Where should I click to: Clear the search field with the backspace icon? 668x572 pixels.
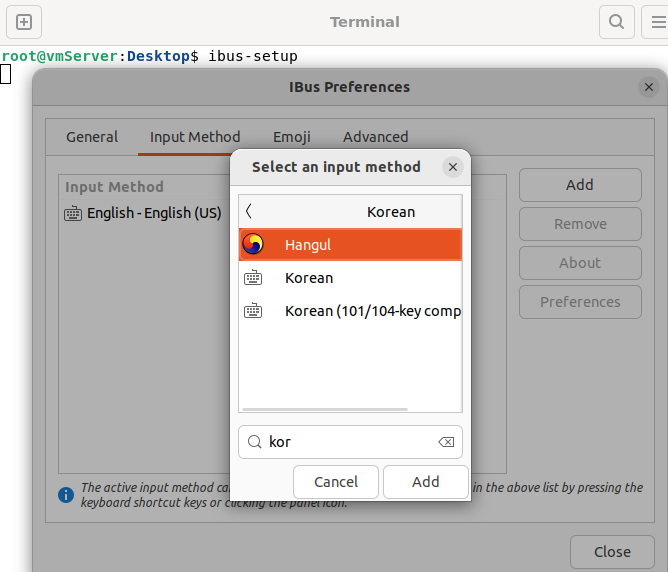point(446,442)
